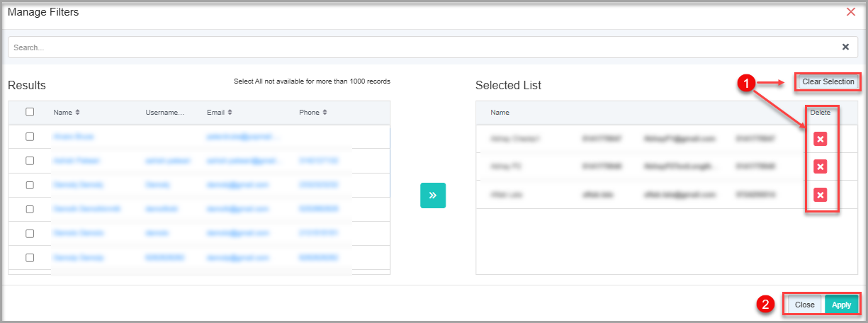Click the double-arrow move to selected button
The height and width of the screenshot is (323, 868).
(x=432, y=195)
